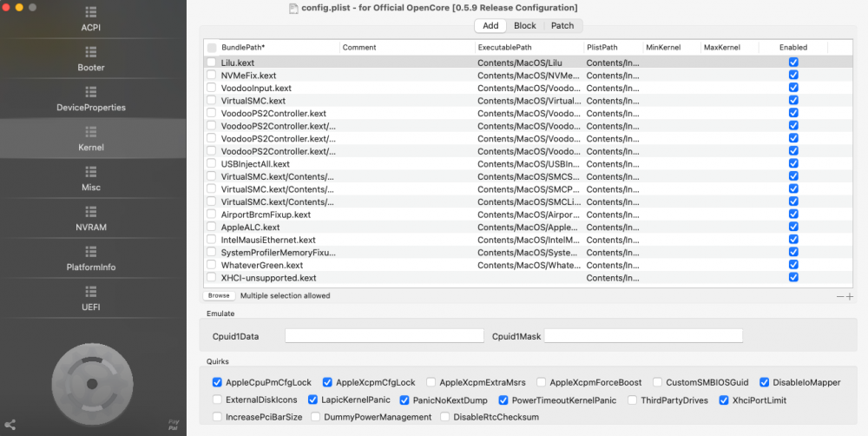Viewport: 868px width, 436px height.
Task: Disable Enabled checkbox for AppleALC.kext
Action: pos(793,227)
